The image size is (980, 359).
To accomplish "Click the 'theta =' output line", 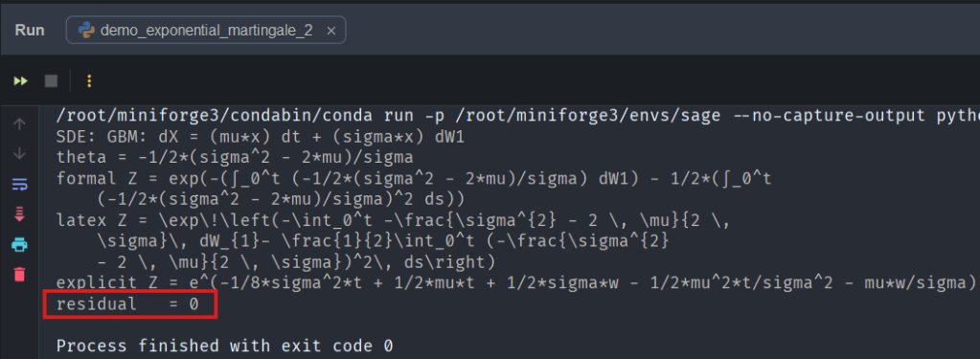I will (235, 158).
